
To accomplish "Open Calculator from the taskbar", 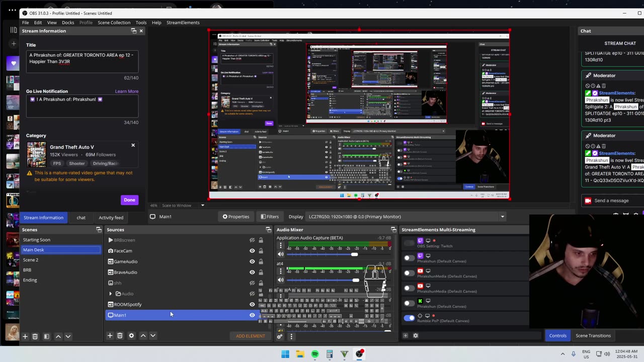I will (330, 354).
